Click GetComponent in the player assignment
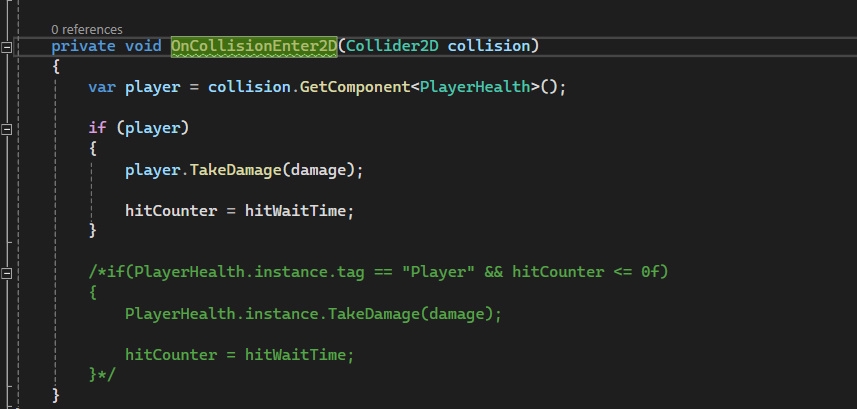 pos(355,87)
